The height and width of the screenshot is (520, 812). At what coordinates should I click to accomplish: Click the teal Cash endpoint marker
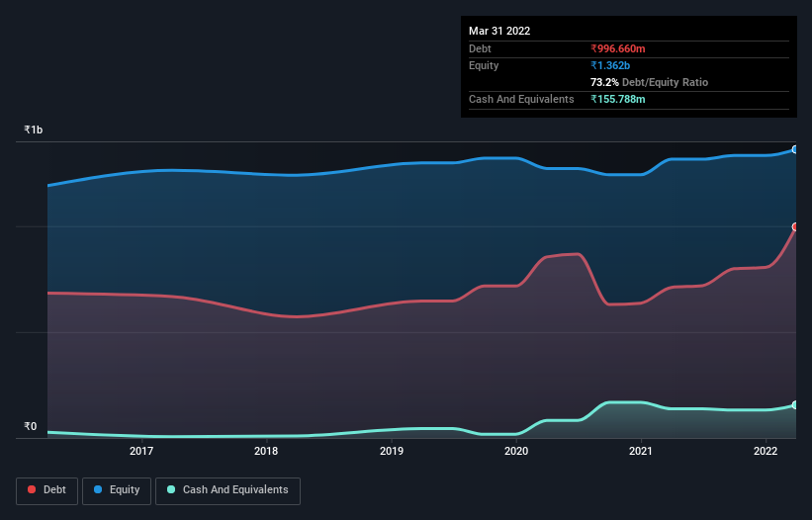(x=795, y=405)
